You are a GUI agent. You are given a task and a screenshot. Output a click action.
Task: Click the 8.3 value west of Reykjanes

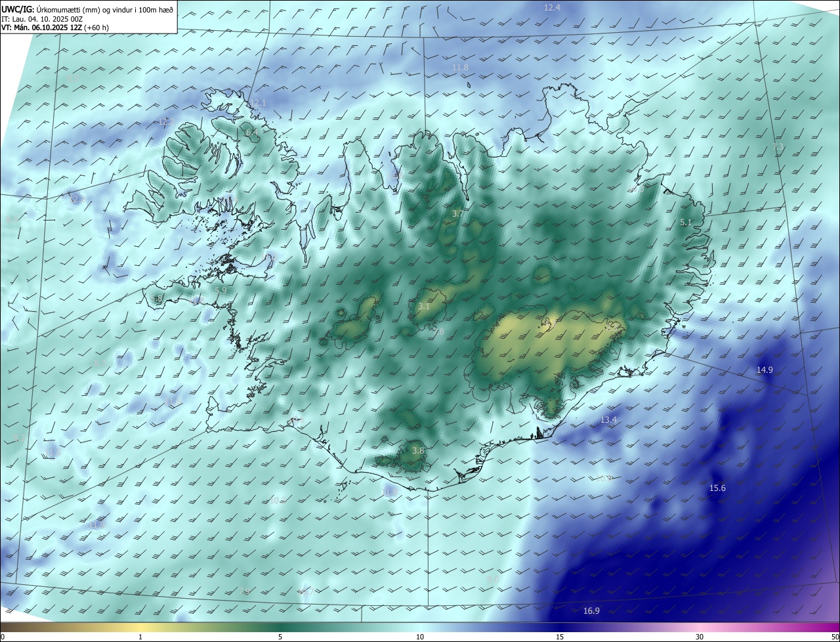(99, 363)
